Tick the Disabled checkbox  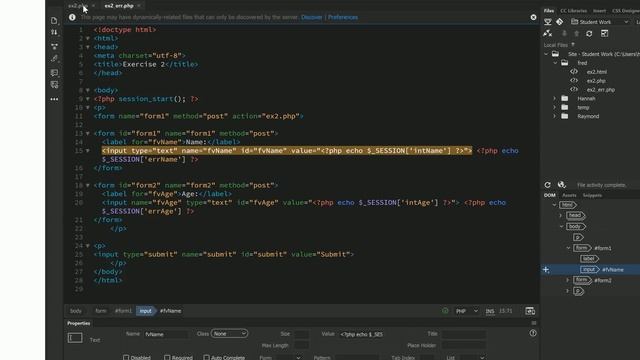tap(126, 358)
